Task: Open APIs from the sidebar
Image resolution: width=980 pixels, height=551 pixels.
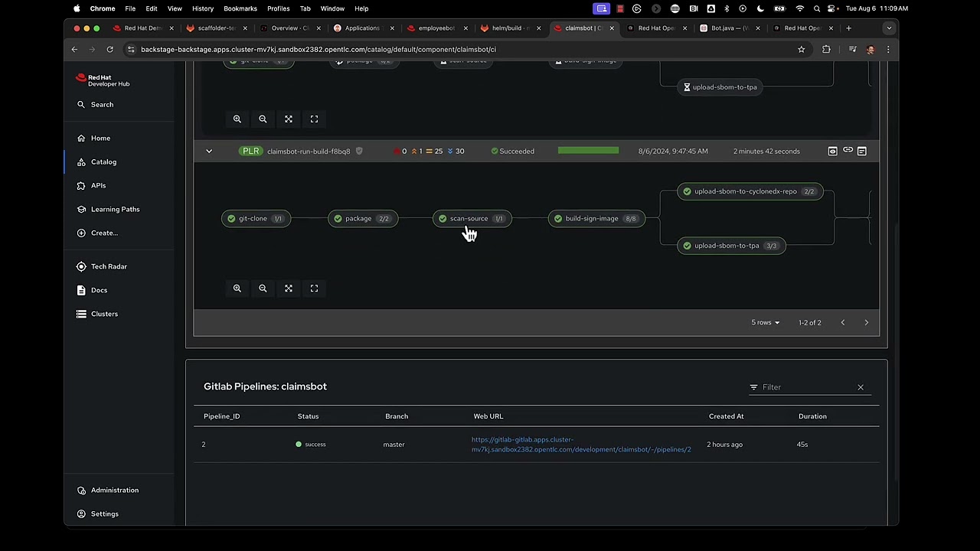Action: (91, 185)
